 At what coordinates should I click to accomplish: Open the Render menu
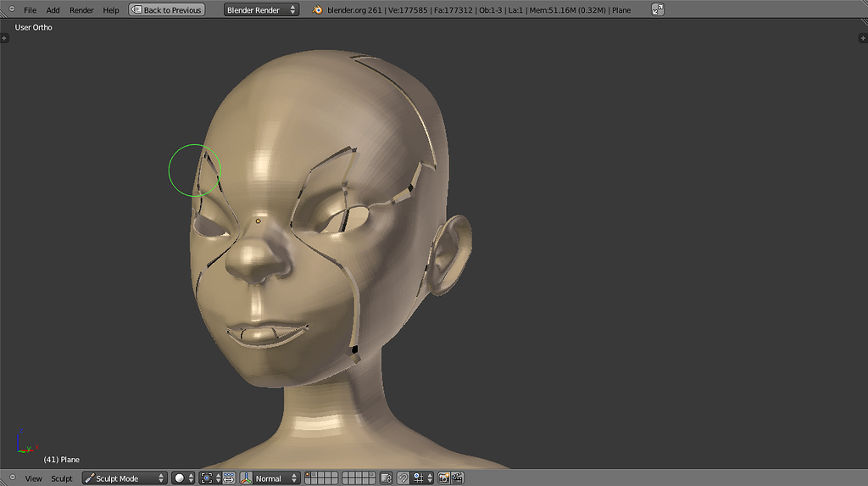pos(81,10)
